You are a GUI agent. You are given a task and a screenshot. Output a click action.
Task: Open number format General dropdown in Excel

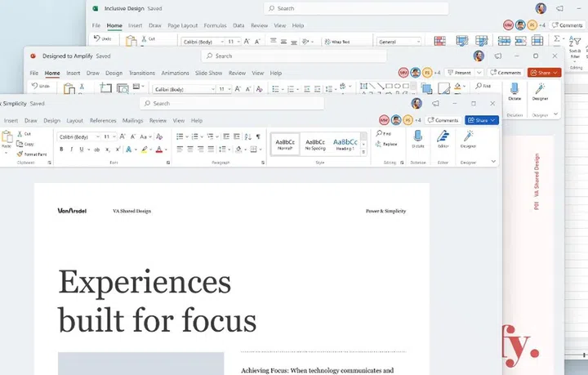(418, 42)
